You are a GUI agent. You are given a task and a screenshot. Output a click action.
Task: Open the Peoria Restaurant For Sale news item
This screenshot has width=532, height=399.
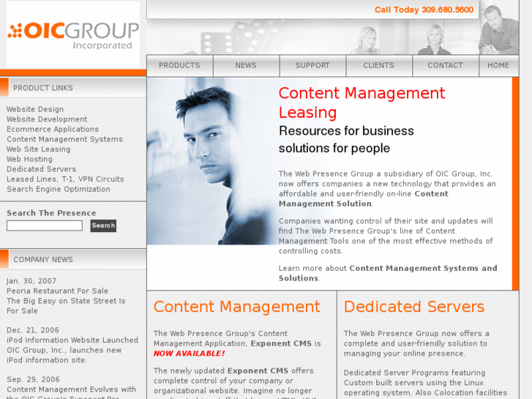57,291
